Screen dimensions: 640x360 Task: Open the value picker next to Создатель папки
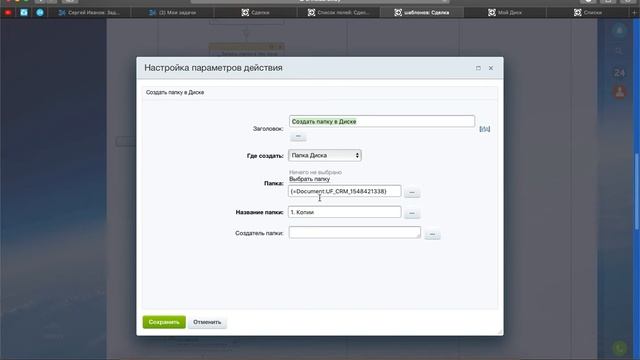tap(432, 234)
